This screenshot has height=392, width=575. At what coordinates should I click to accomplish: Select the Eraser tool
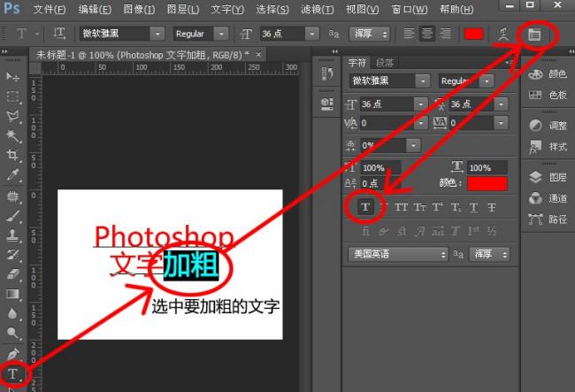tap(13, 274)
